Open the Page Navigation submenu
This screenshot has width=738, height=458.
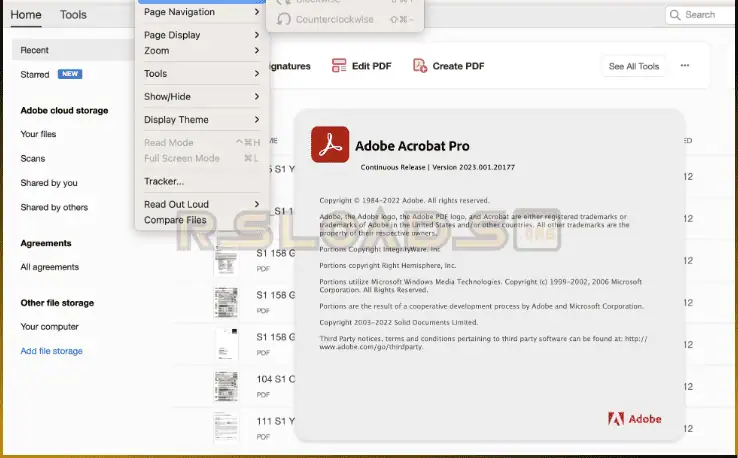point(202,12)
